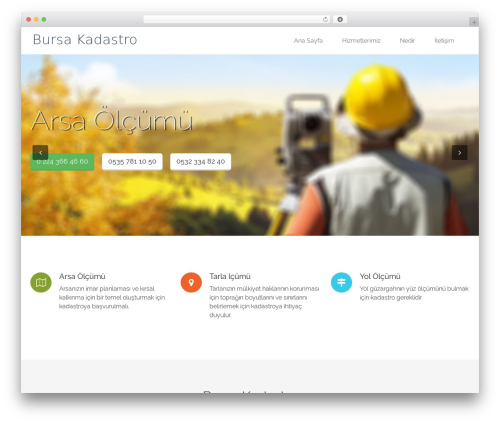Click the green maximize window button
This screenshot has width=500, height=423.
44,19
